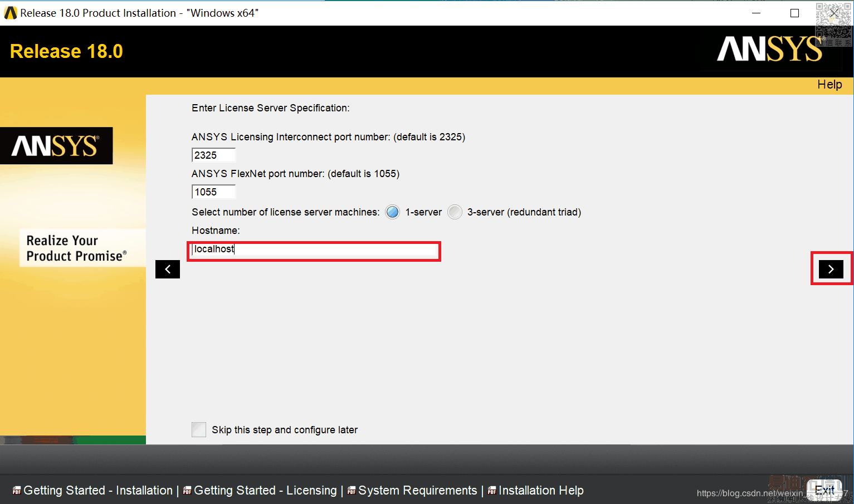854x504 pixels.
Task: Click the PDF icon beside Getting Started - Licensing
Action: (187, 491)
